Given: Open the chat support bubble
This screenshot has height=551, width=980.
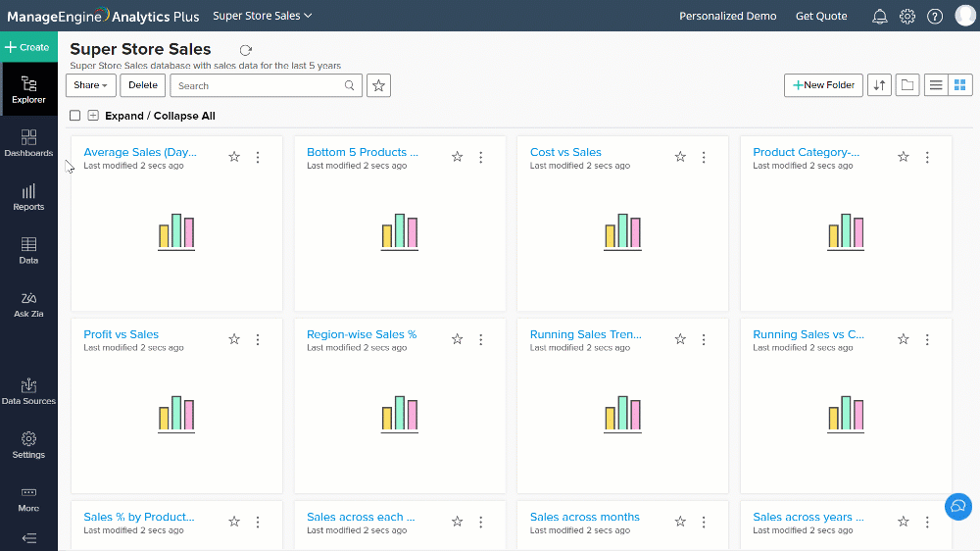Looking at the screenshot, I should tap(957, 506).
